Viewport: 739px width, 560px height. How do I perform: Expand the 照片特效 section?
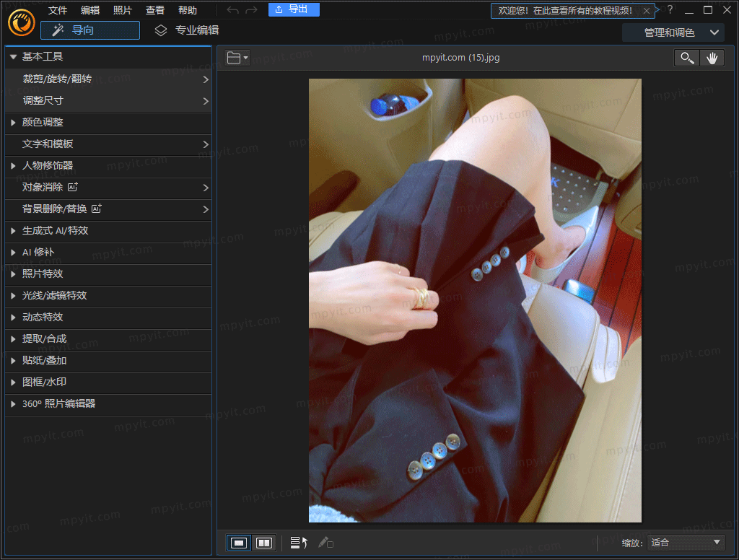(108, 274)
